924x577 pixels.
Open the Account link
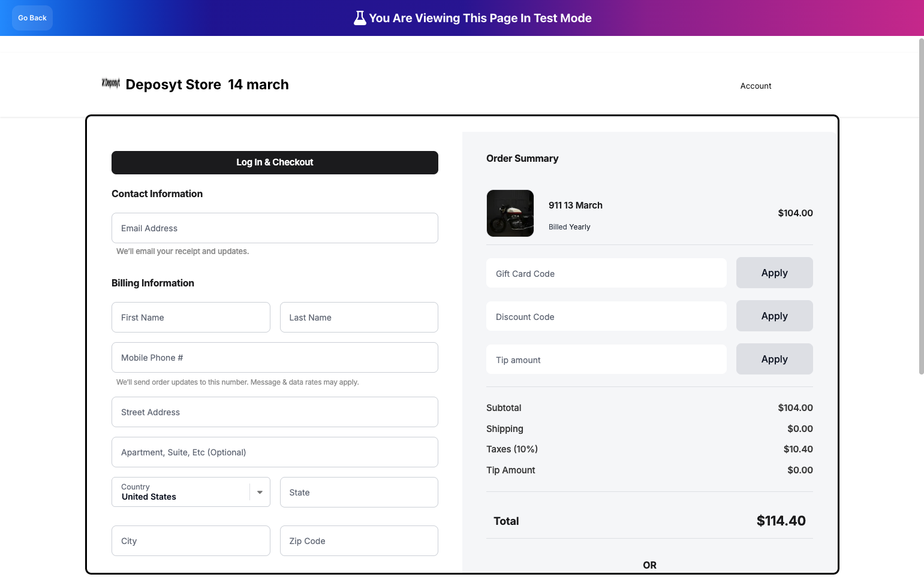756,86
